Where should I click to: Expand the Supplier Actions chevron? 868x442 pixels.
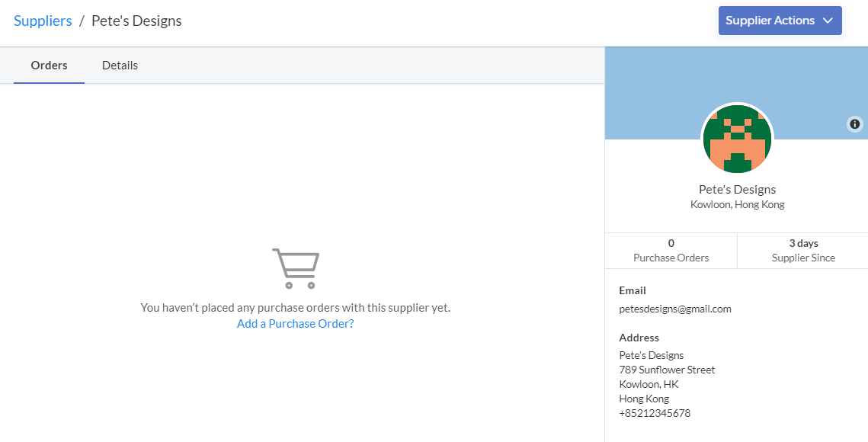click(828, 21)
